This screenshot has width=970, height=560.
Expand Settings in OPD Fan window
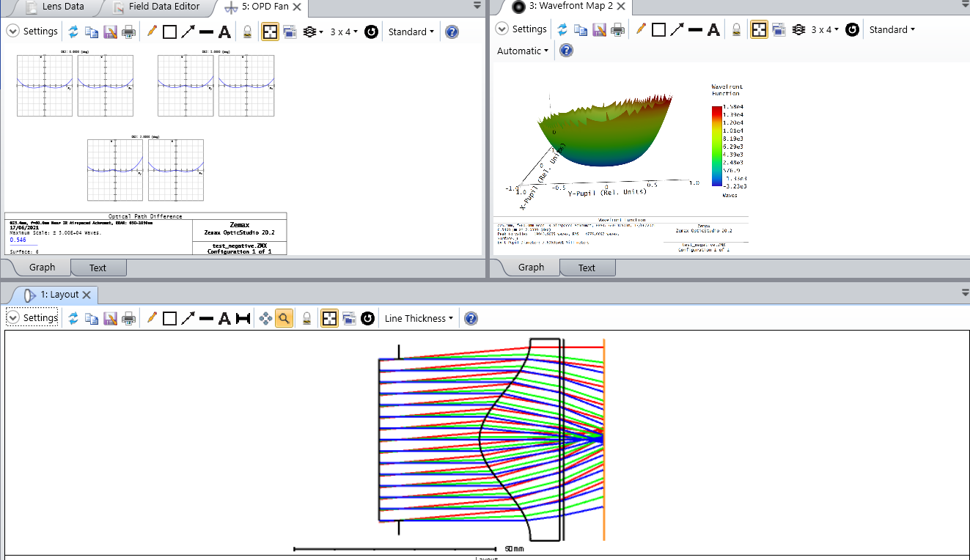(32, 32)
